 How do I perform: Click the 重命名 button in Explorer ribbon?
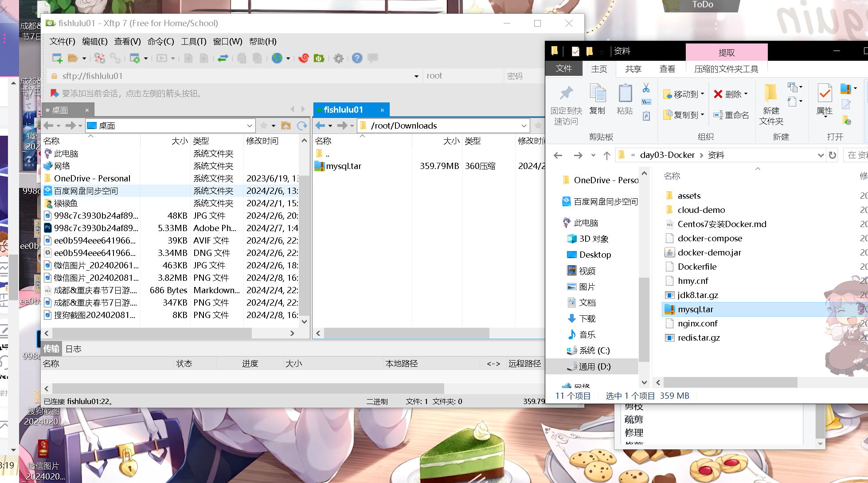731,115
